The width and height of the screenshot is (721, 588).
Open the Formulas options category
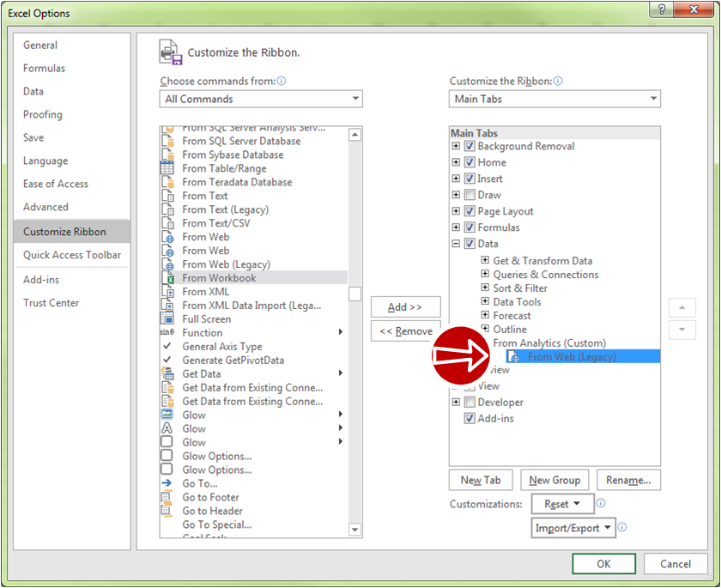[44, 69]
